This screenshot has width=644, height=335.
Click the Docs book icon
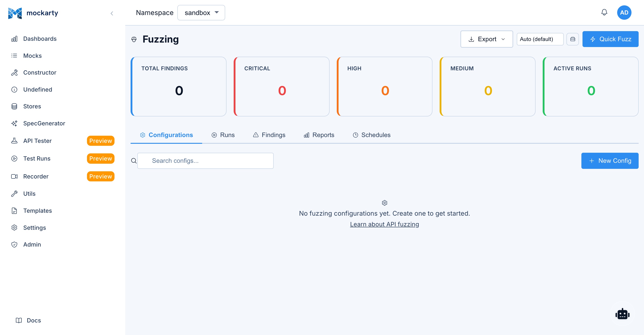tap(19, 320)
